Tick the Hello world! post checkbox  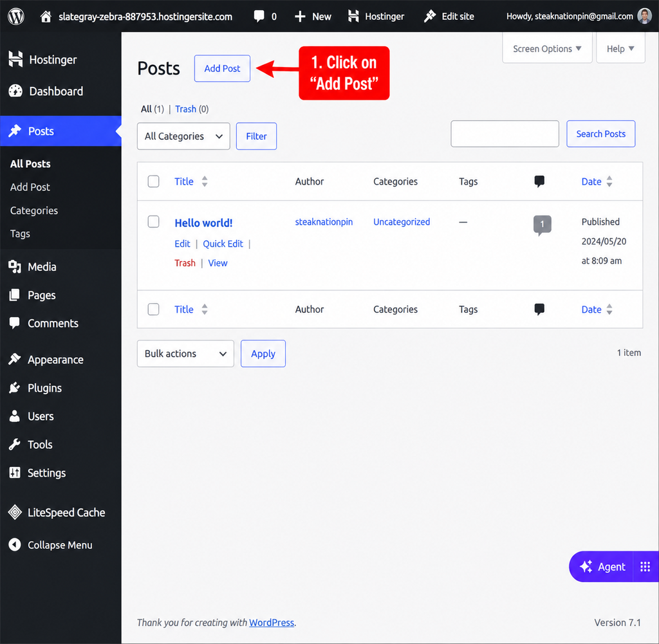pos(153,221)
